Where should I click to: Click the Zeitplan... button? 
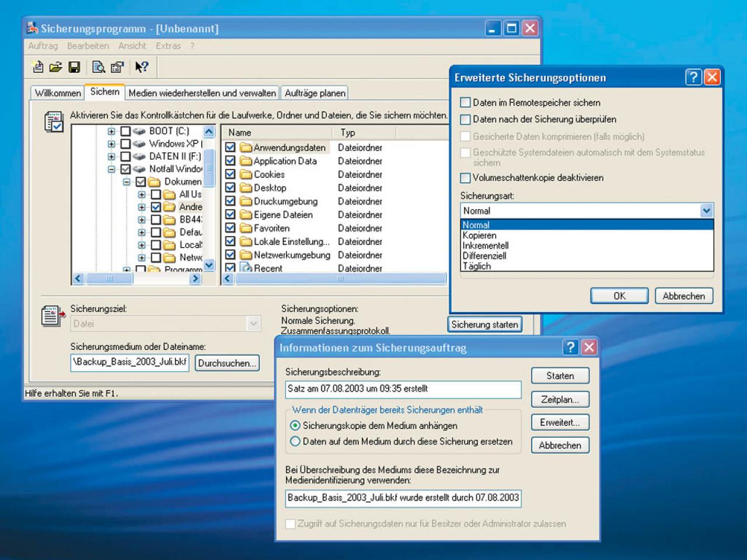click(560, 400)
